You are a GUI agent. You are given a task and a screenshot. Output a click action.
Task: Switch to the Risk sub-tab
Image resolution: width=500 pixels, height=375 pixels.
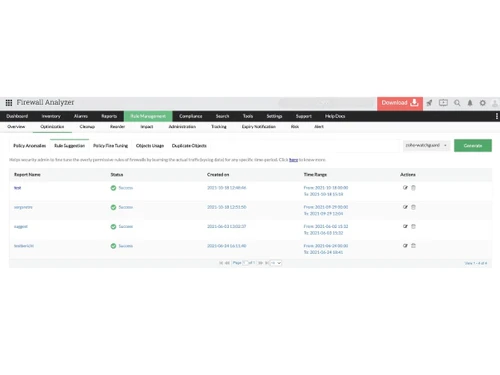click(x=295, y=127)
